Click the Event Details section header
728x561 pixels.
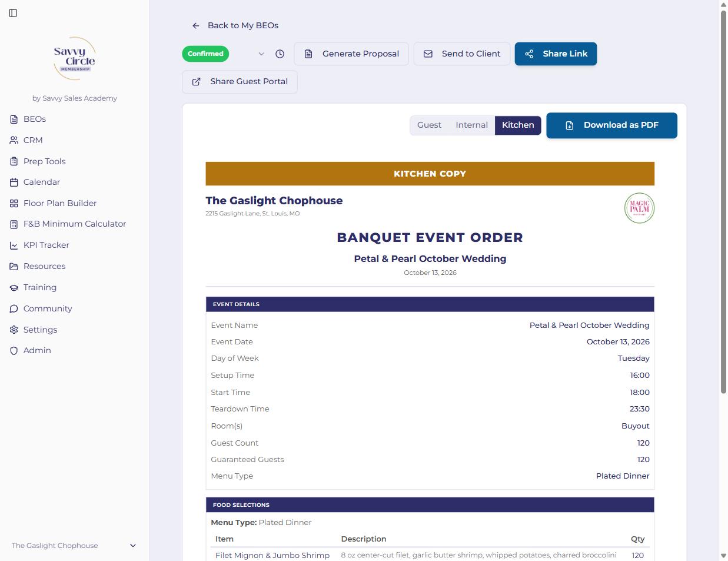(430, 304)
